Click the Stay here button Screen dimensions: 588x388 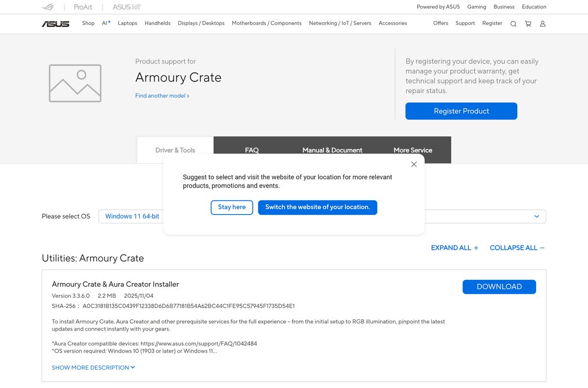[232, 207]
